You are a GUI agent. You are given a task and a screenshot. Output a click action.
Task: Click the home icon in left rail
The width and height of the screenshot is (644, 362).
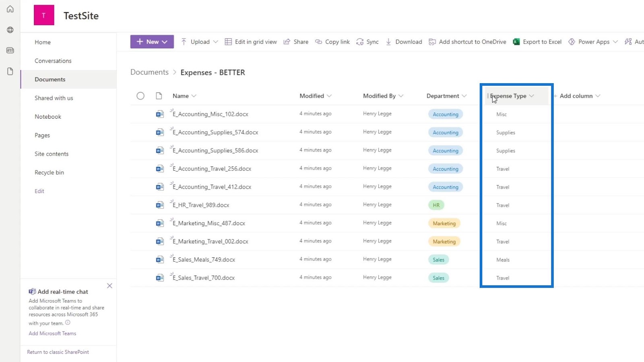[x=10, y=9]
